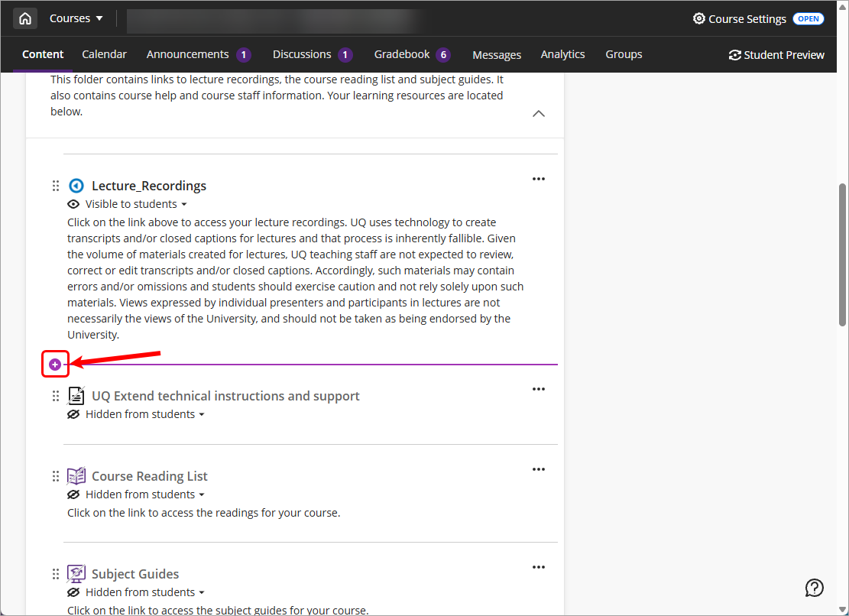The height and width of the screenshot is (616, 849).
Task: Click the vertical page scrollbar
Action: tap(842, 255)
